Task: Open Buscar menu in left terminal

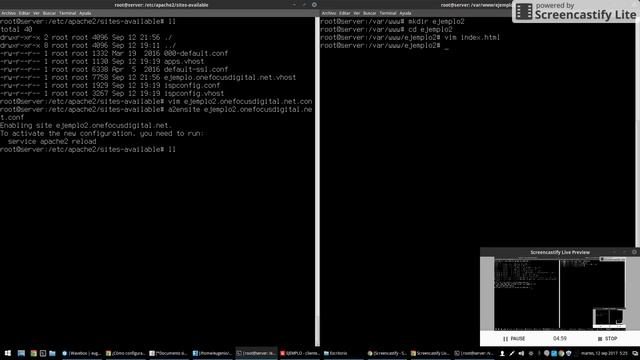Action: point(49,13)
